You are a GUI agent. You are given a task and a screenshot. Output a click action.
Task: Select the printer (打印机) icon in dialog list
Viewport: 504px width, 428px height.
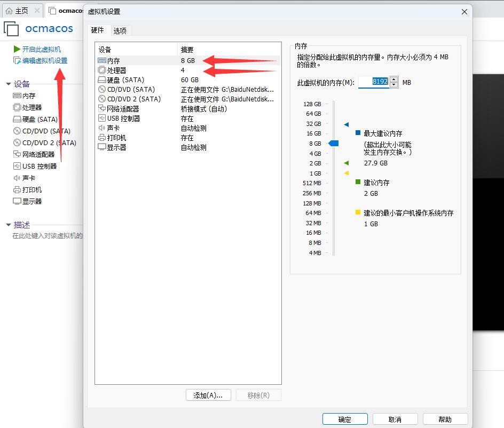coord(102,138)
